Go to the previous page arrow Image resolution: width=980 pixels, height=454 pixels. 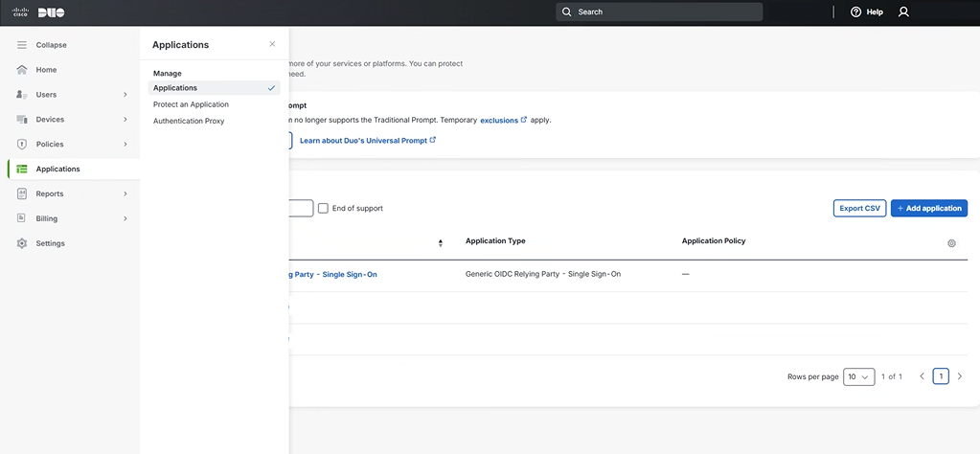point(922,376)
